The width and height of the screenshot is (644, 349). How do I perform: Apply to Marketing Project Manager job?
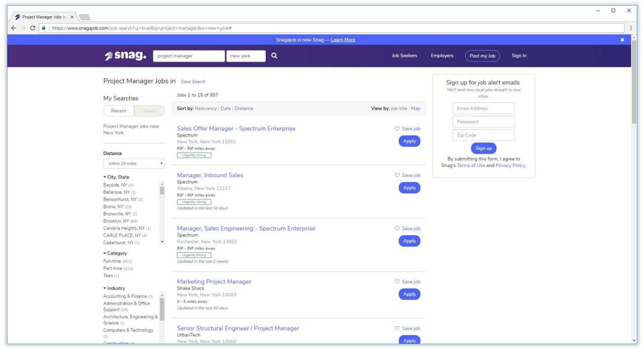click(x=410, y=294)
